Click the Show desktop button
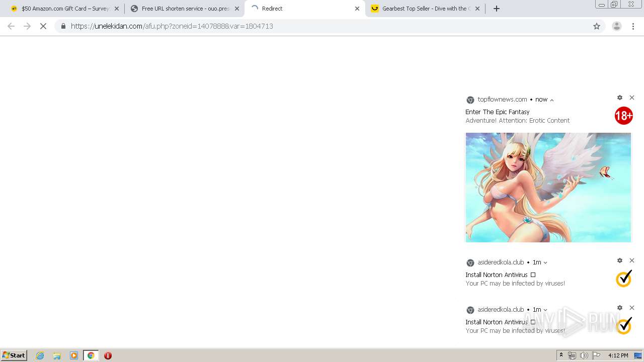 [638, 355]
